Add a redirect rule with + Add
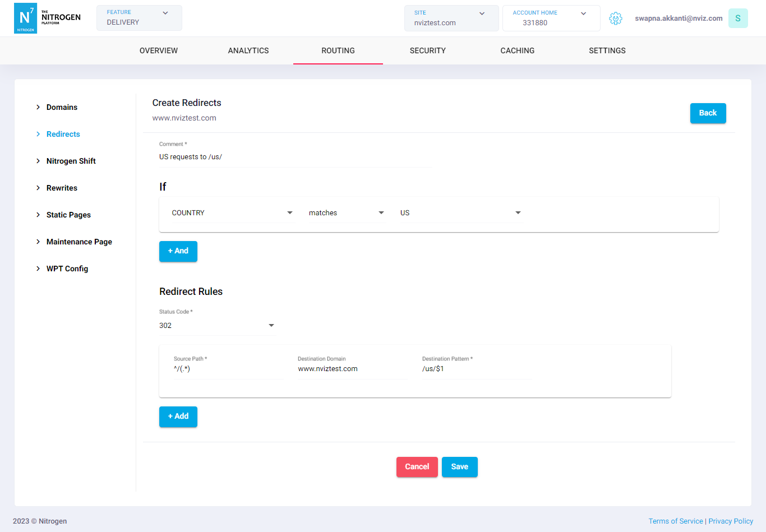The image size is (766, 532). [x=178, y=417]
